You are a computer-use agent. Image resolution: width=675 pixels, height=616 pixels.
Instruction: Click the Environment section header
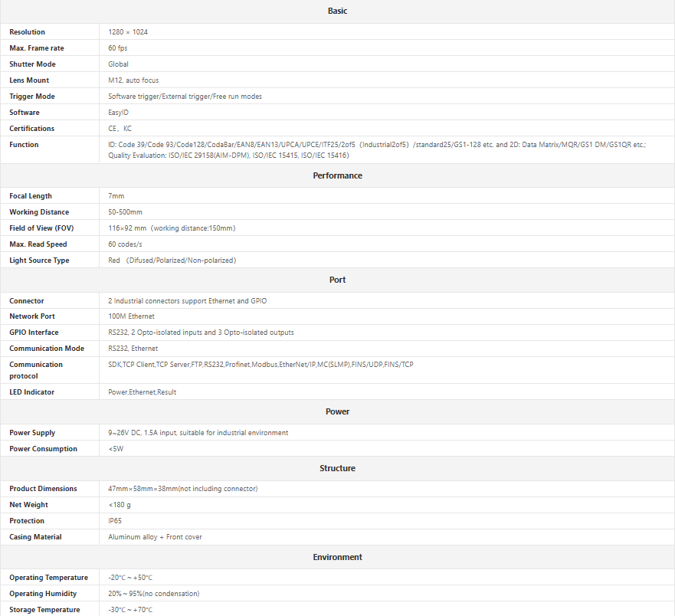337,557
